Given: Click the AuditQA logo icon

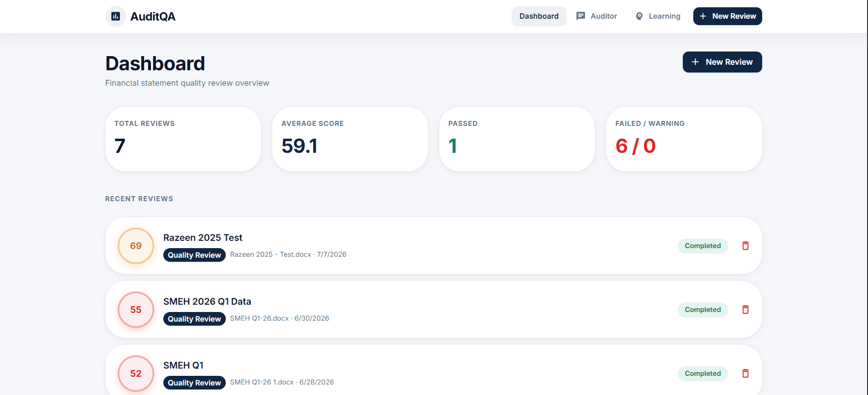Looking at the screenshot, I should (x=116, y=16).
